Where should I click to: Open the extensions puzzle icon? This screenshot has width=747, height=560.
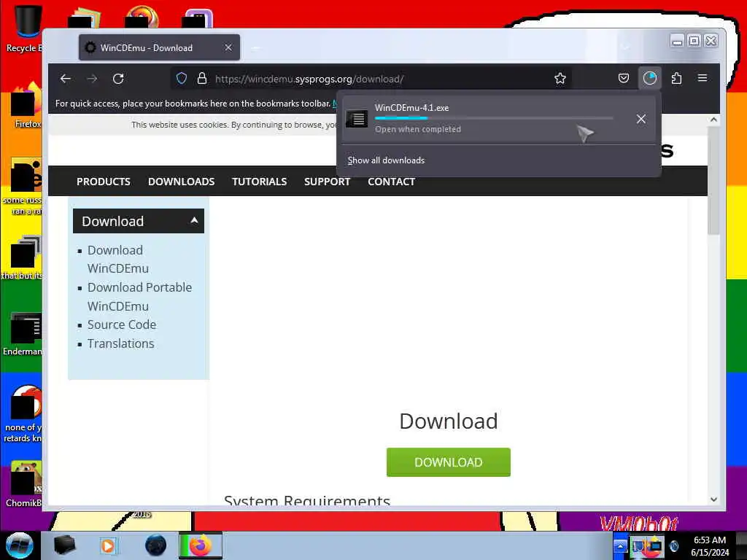click(x=676, y=78)
